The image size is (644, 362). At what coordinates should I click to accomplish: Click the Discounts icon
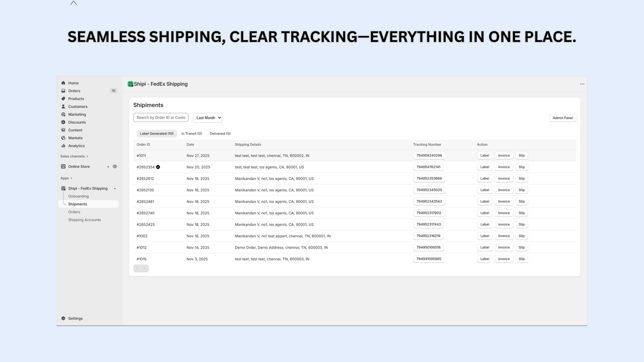[x=64, y=122]
